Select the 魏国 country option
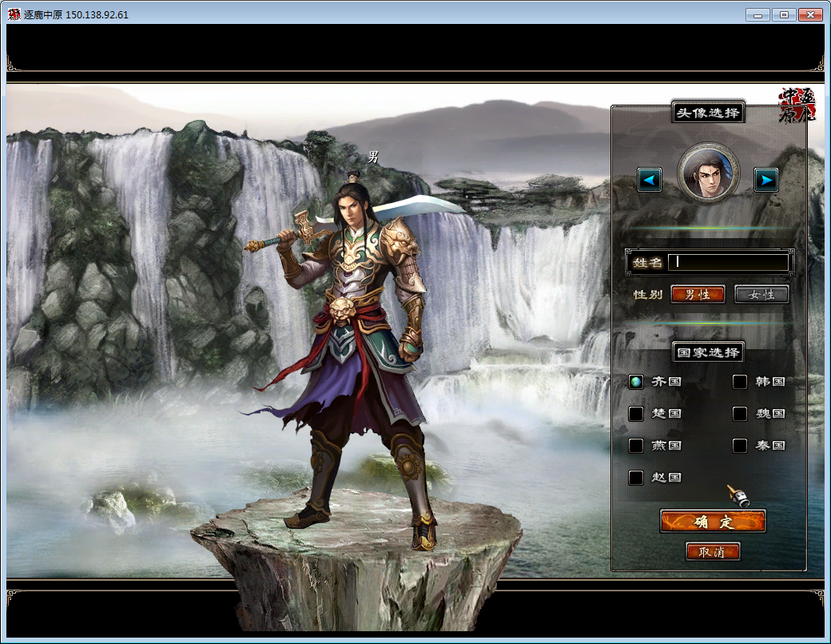831x644 pixels. (x=740, y=413)
